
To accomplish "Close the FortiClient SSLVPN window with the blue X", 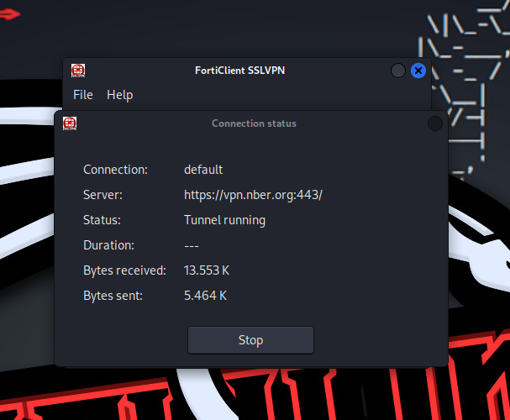I will coord(418,71).
